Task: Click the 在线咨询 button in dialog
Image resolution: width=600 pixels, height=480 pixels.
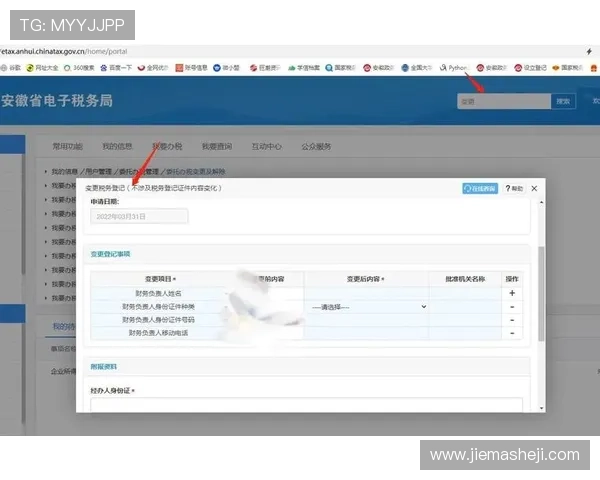Action: pos(480,188)
